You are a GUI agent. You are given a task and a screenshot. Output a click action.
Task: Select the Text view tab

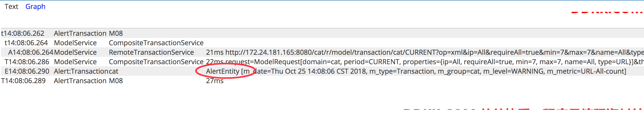click(x=11, y=7)
